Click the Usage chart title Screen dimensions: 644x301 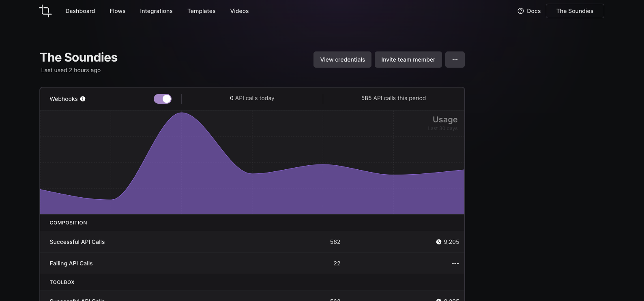point(445,120)
